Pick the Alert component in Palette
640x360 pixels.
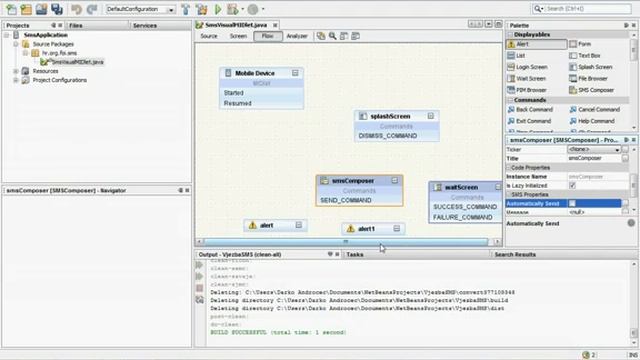click(x=537, y=44)
